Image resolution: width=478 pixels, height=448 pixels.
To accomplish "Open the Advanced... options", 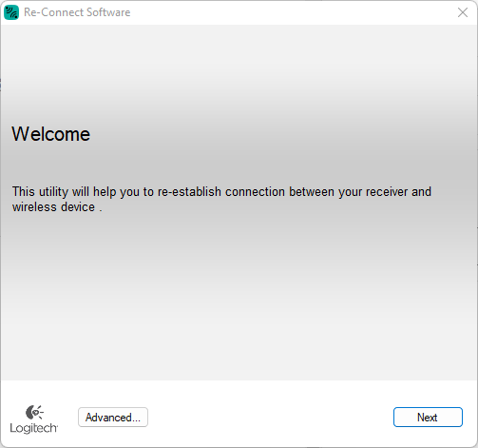I will pos(113,418).
